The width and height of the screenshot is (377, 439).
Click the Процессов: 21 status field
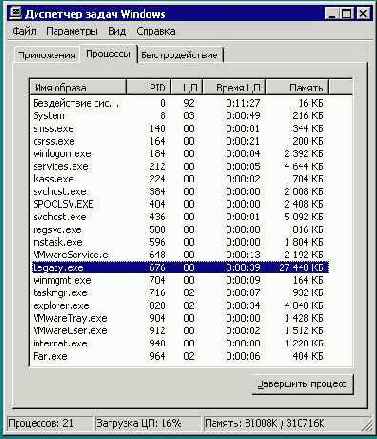(50, 424)
